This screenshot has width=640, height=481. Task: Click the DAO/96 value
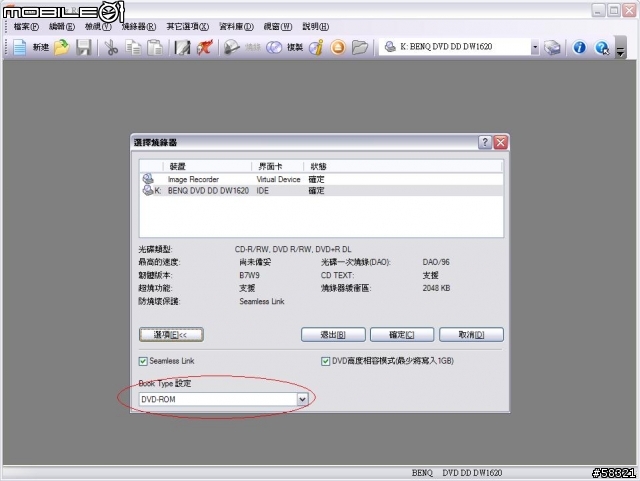point(436,262)
